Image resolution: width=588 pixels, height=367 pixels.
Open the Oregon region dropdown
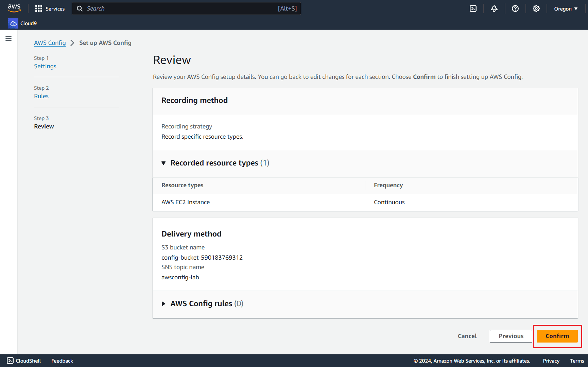click(x=566, y=8)
